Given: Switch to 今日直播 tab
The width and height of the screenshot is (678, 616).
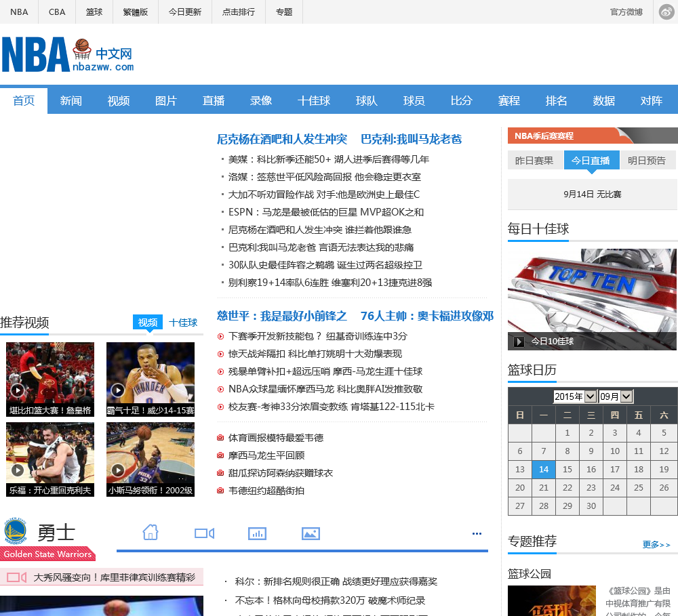Looking at the screenshot, I should 591,161.
